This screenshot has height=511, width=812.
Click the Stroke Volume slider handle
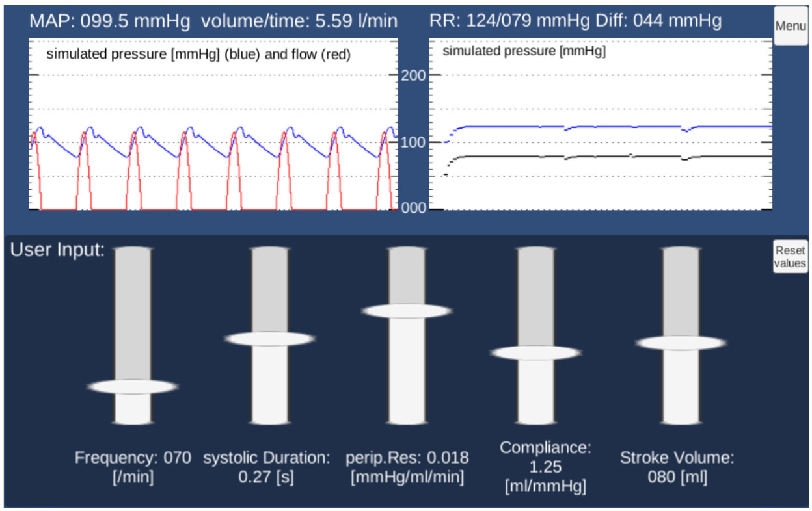(x=681, y=343)
